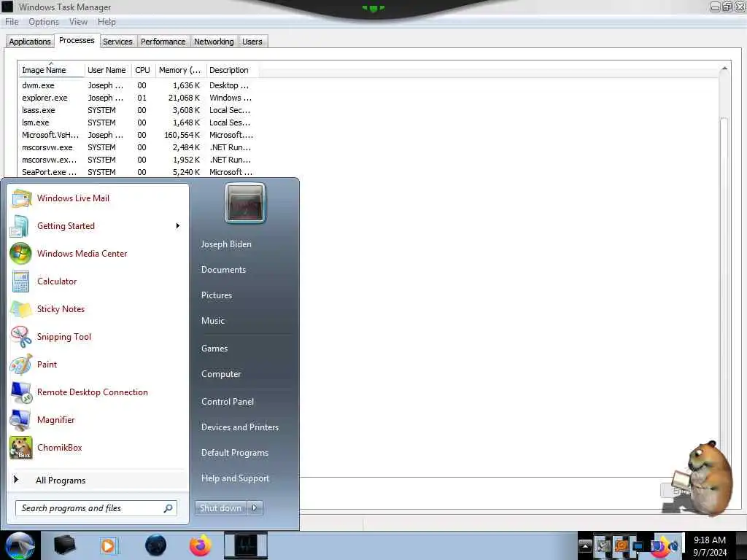Open Windows Media Player taskbar icon

[x=109, y=545]
